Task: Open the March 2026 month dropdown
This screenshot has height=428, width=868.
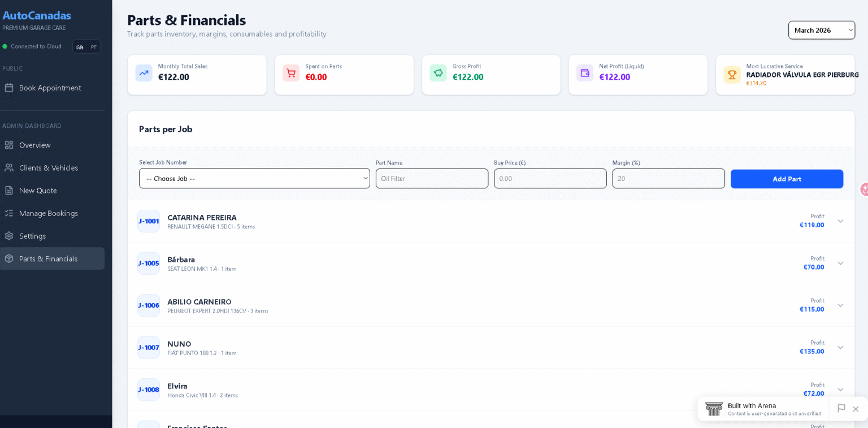Action: pos(821,31)
